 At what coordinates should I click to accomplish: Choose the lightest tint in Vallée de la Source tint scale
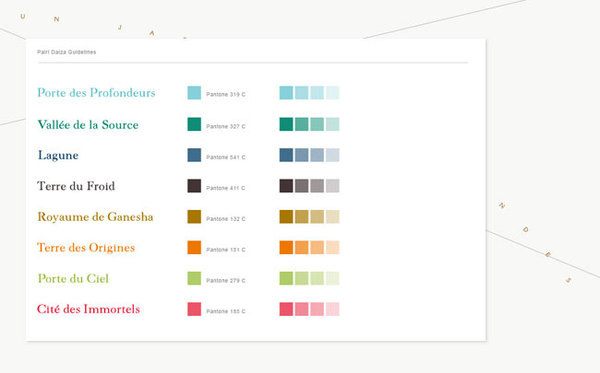(x=333, y=124)
